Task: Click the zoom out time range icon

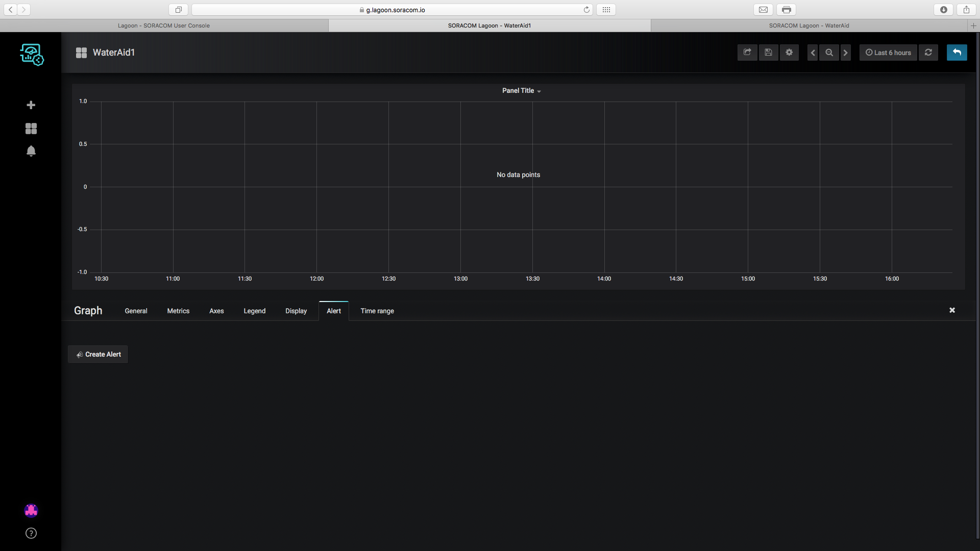Action: (829, 53)
